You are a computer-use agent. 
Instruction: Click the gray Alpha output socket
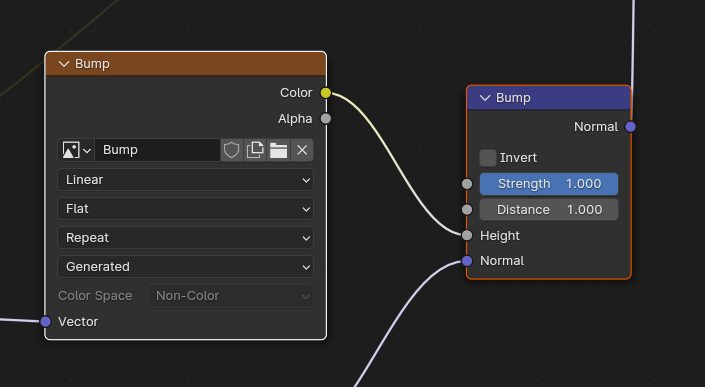(326, 119)
